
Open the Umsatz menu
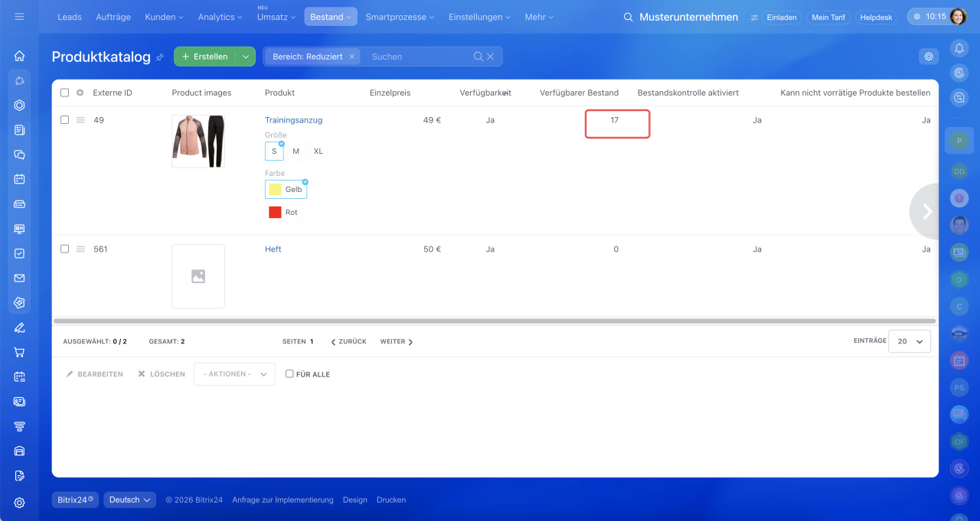pos(277,17)
